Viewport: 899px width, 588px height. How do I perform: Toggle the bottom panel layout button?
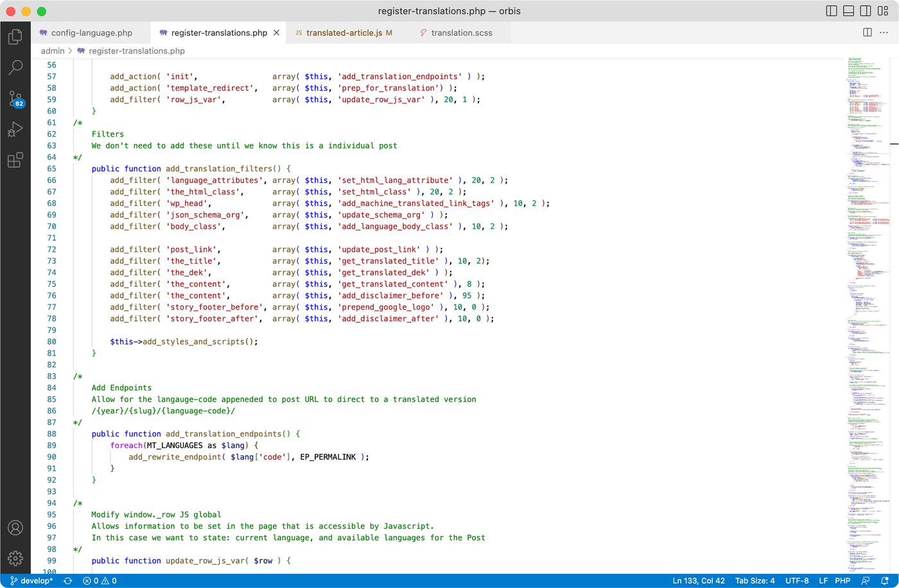pyautogui.click(x=848, y=12)
